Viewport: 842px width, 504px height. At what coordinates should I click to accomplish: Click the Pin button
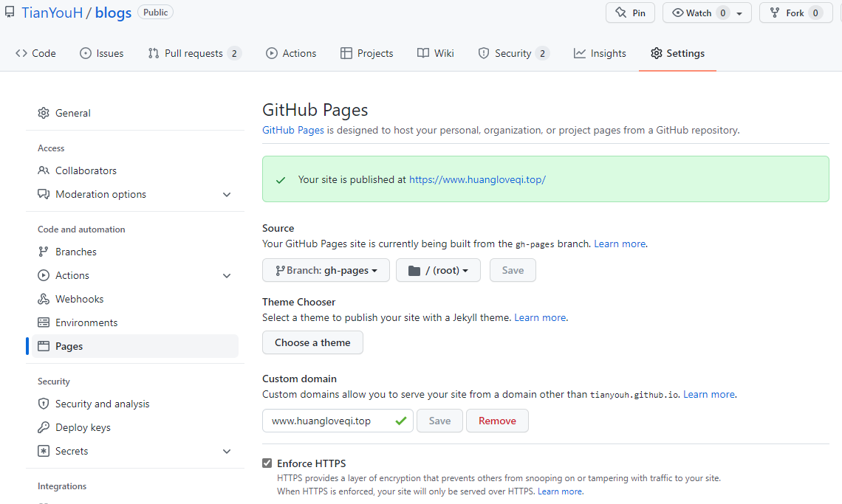coord(631,13)
